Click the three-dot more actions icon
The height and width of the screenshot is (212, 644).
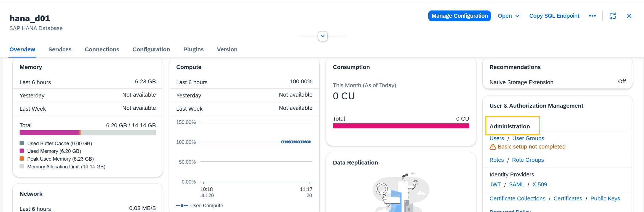(592, 16)
